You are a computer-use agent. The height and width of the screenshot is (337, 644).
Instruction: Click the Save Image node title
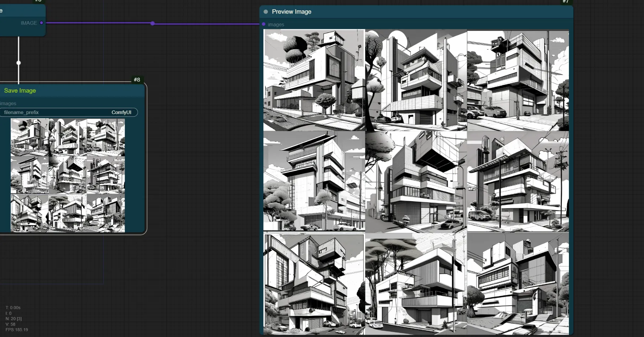[20, 90]
